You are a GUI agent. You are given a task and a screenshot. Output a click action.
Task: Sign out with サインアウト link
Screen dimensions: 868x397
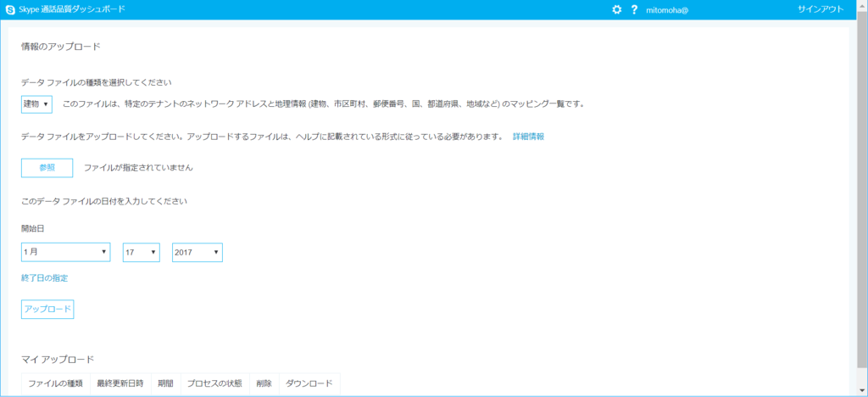[821, 9]
